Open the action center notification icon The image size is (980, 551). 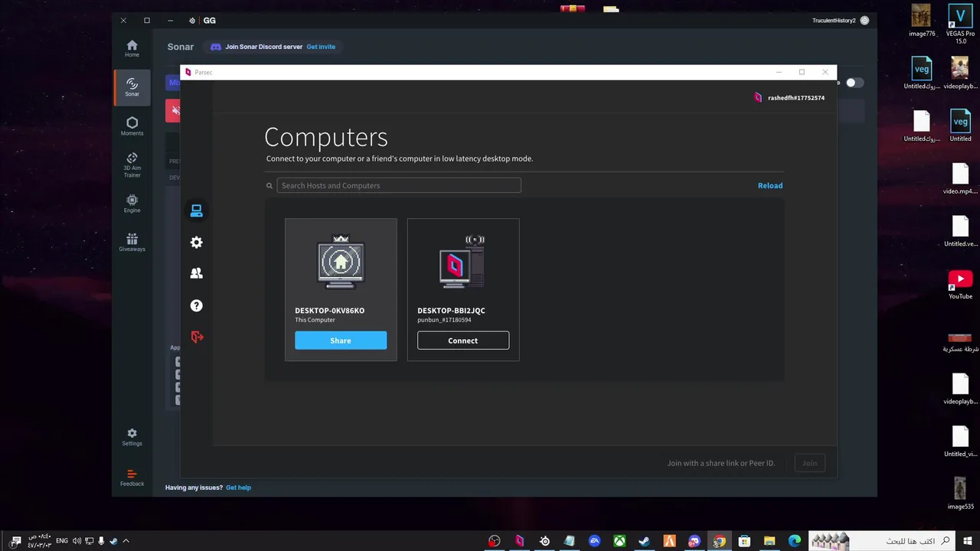[15, 541]
